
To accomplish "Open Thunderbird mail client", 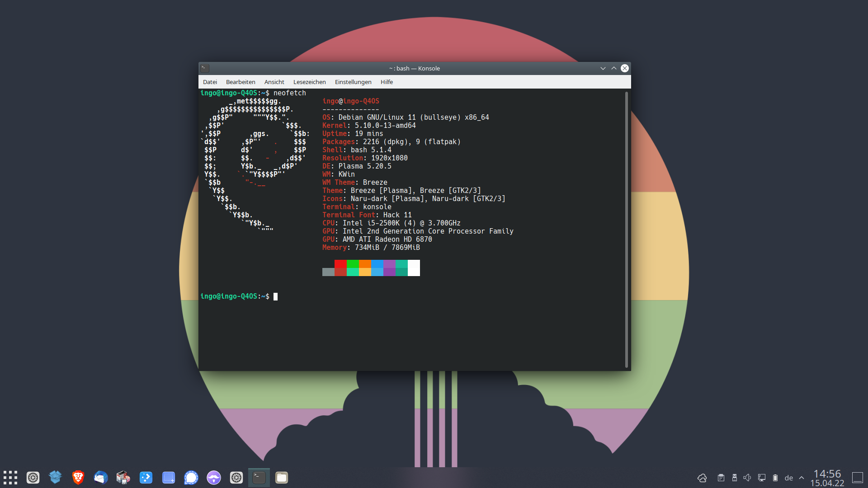I will click(100, 477).
